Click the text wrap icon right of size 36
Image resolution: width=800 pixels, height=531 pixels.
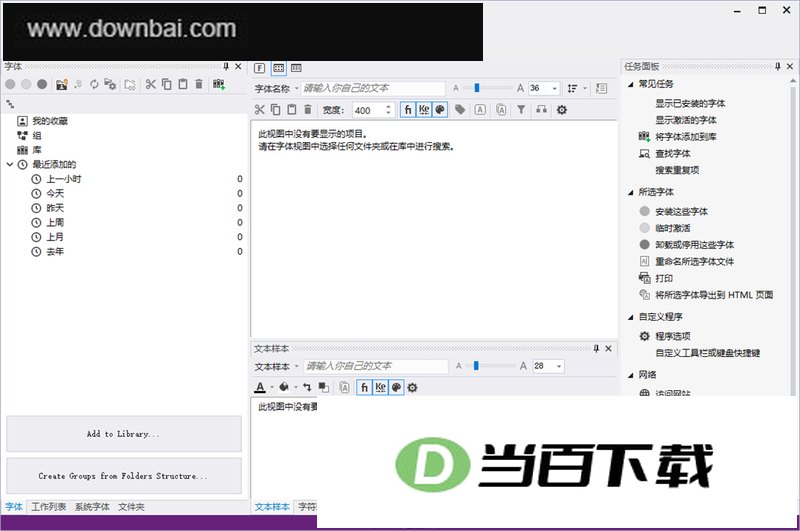[602, 88]
